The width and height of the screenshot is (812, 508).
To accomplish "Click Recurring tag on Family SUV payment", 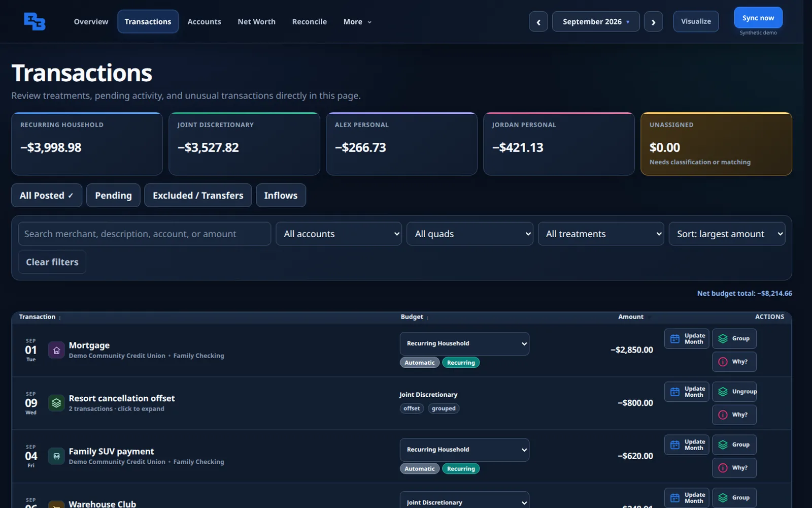I will tap(461, 469).
